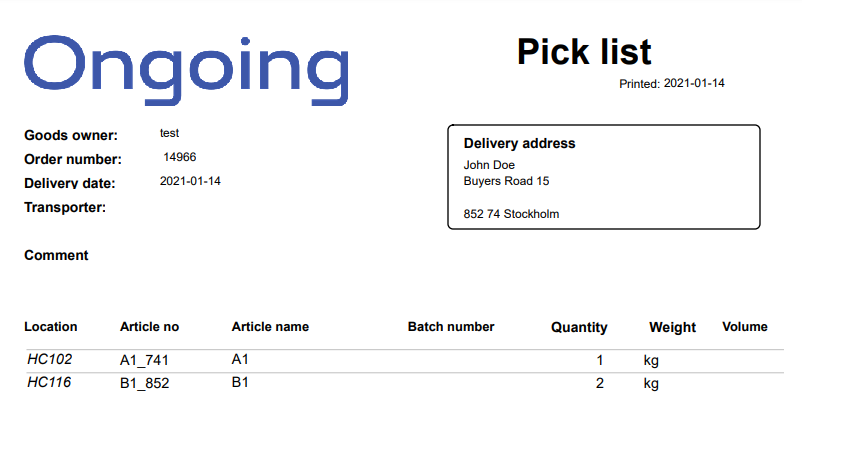Click the Quantity column header
The image size is (848, 472).
click(x=579, y=328)
